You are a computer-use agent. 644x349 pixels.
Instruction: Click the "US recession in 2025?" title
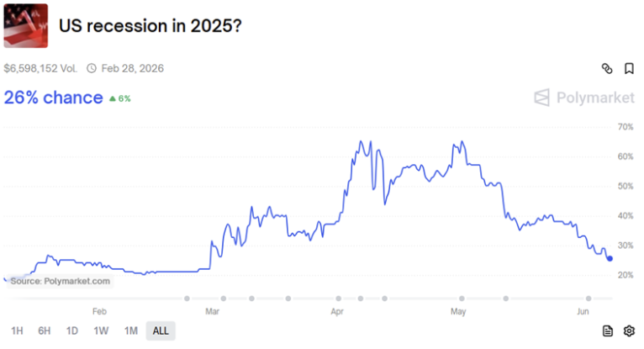pyautogui.click(x=151, y=26)
